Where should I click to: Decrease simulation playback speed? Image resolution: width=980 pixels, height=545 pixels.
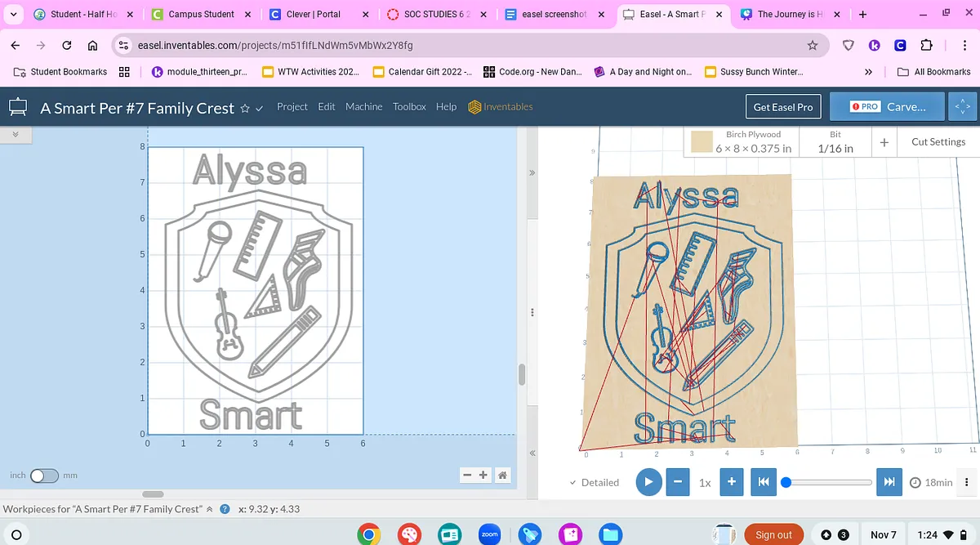pos(678,482)
